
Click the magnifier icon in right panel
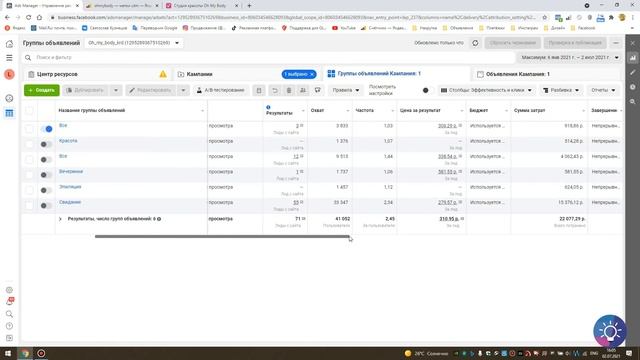tap(633, 102)
